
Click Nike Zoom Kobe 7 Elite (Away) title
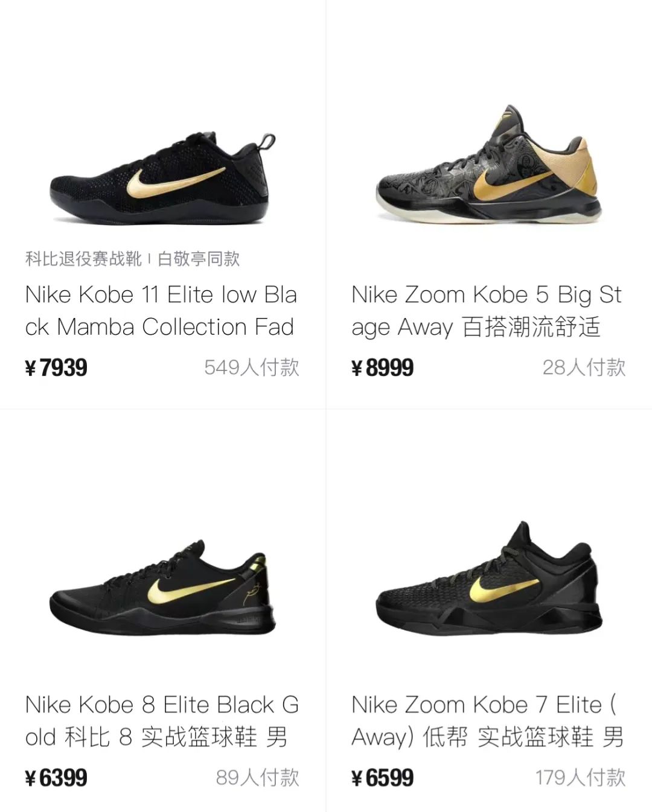[x=487, y=721]
